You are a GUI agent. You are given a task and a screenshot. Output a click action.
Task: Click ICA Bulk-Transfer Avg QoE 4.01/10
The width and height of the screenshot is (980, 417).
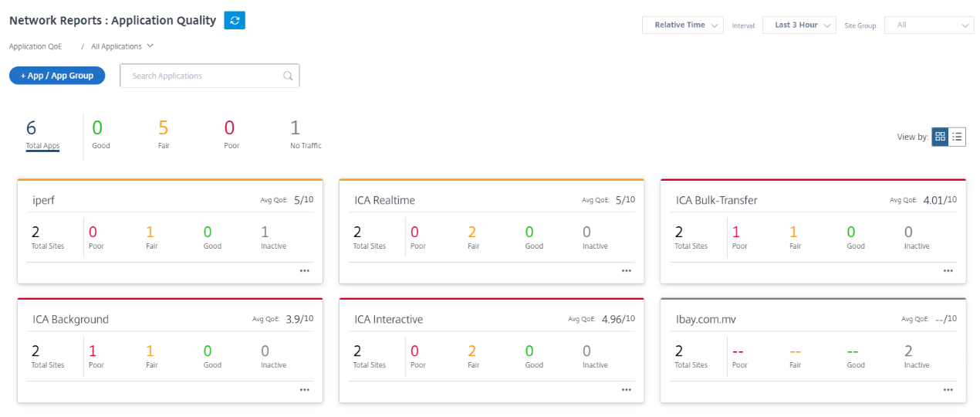[941, 199]
